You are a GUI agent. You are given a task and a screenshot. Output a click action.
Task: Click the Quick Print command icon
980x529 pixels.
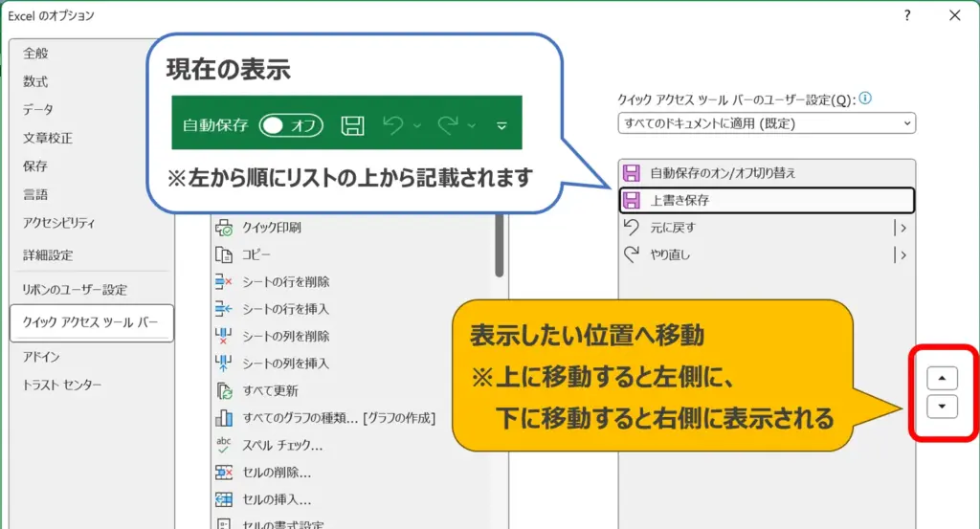pos(224,228)
